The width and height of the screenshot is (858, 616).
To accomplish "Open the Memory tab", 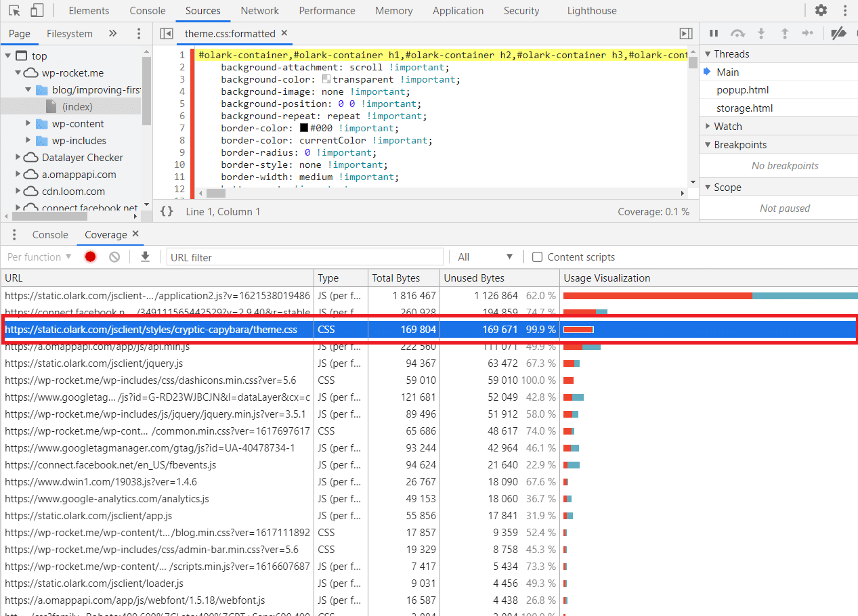I will 394,11.
